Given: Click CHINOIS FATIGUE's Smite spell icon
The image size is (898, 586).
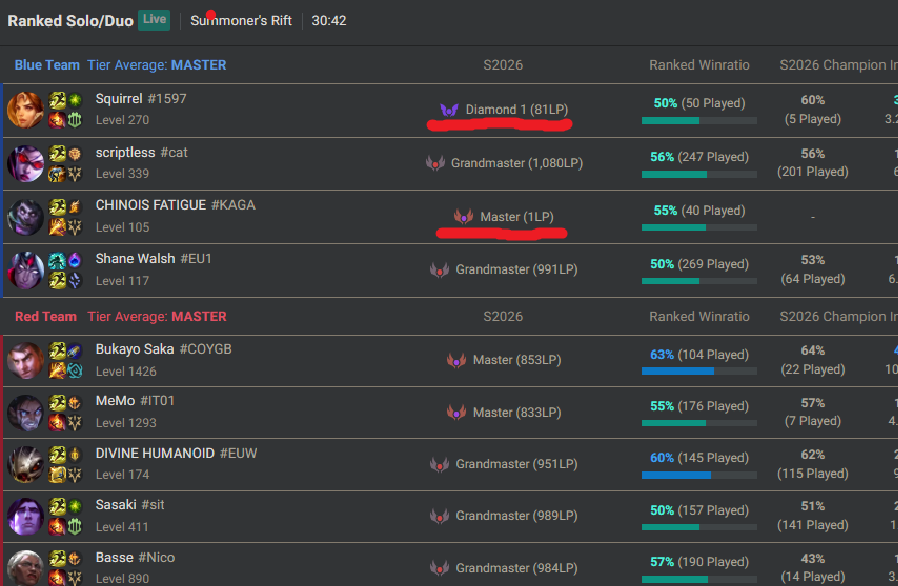Looking at the screenshot, I should (x=57, y=227).
